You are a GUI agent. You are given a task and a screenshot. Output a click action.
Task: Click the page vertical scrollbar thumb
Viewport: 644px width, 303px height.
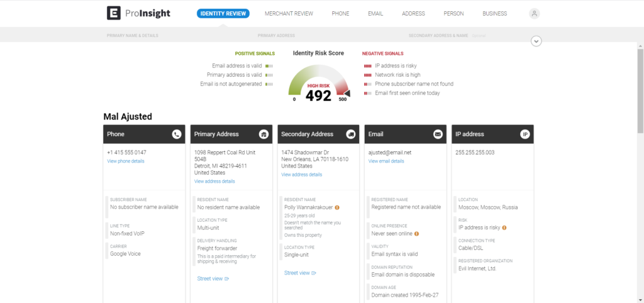click(x=640, y=91)
